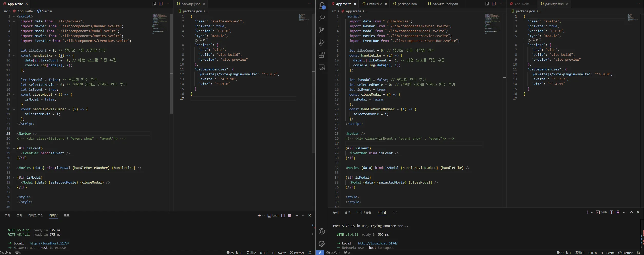This screenshot has height=255, width=644.
Task: Close App.svelte tab in the left window
Action: click(26, 4)
